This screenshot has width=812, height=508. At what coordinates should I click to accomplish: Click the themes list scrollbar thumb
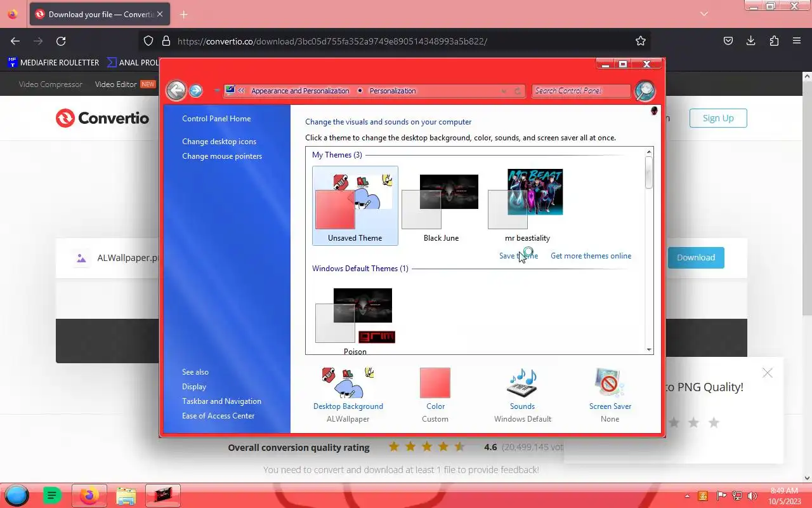649,172
